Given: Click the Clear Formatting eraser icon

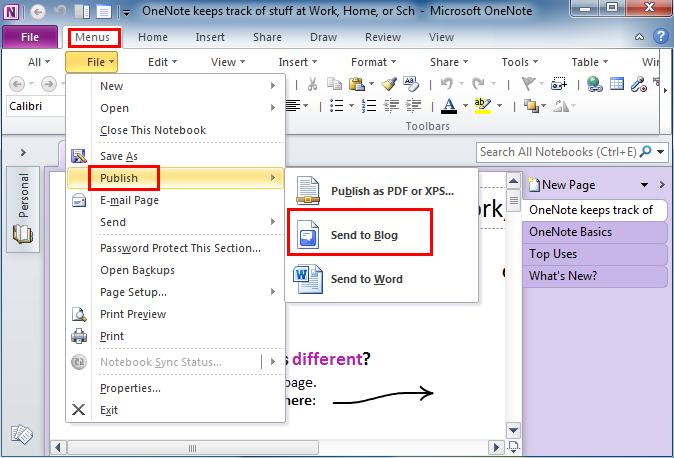Looking at the screenshot, I should [411, 83].
